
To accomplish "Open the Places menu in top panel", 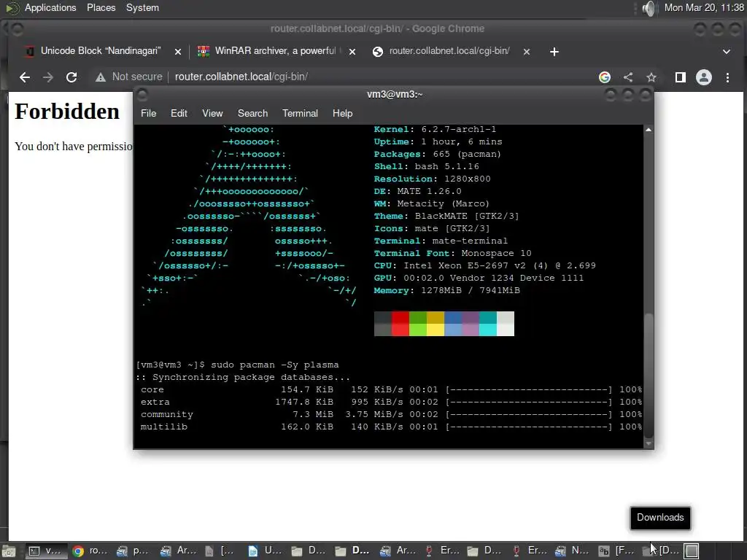I will [x=101, y=7].
